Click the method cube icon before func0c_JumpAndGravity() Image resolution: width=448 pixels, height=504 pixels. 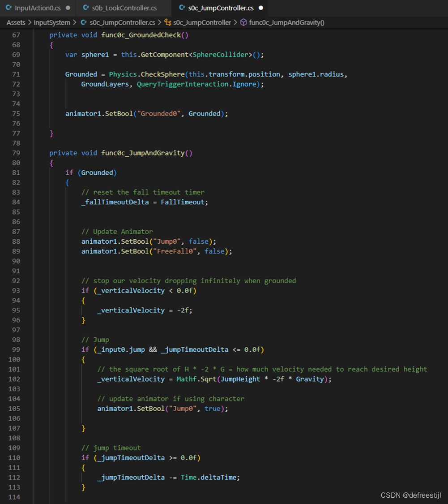click(243, 22)
